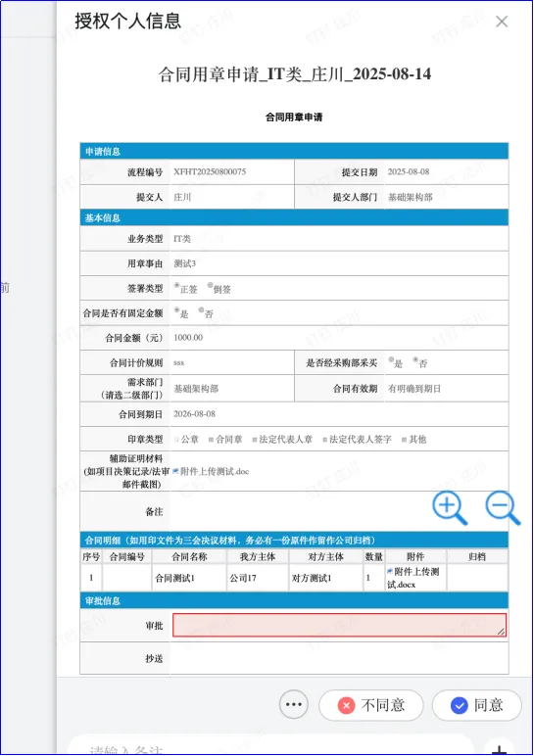Click the 归档 column header
The height and width of the screenshot is (756, 534).
click(477, 556)
